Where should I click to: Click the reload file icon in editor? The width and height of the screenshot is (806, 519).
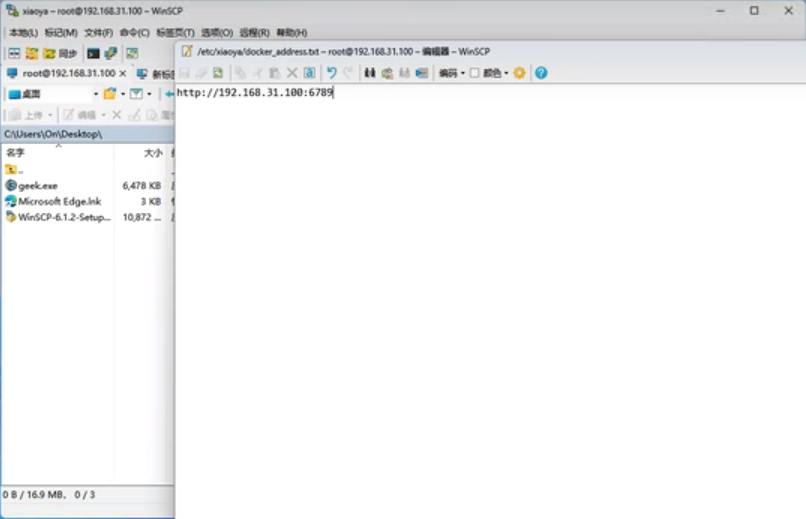pos(218,73)
